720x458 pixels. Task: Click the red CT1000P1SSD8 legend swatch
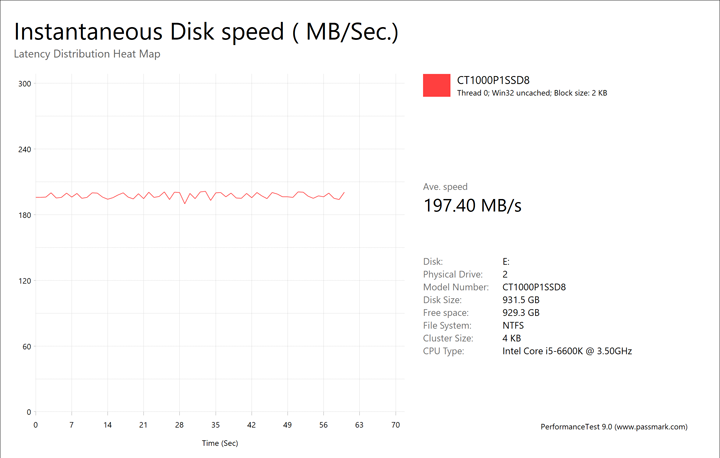pyautogui.click(x=437, y=85)
